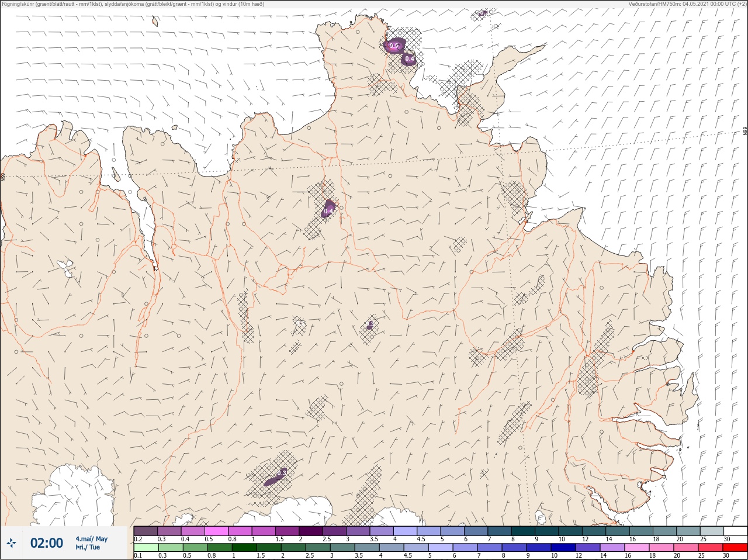Click the '0.4' label on the inland purple blob

pos(329,210)
